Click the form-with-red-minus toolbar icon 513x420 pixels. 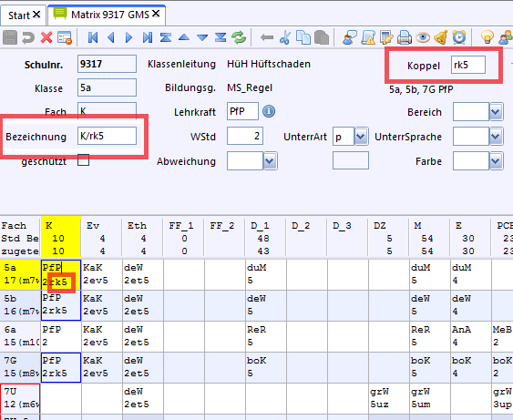65,37
